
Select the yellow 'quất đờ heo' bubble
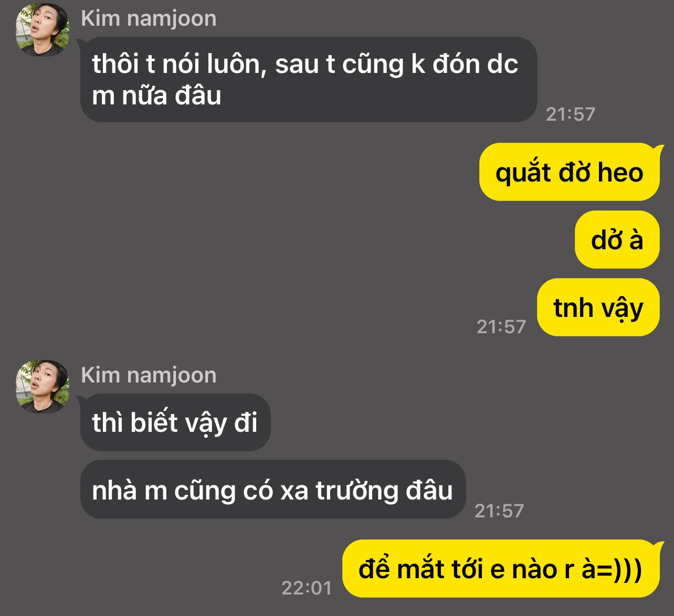click(x=569, y=172)
